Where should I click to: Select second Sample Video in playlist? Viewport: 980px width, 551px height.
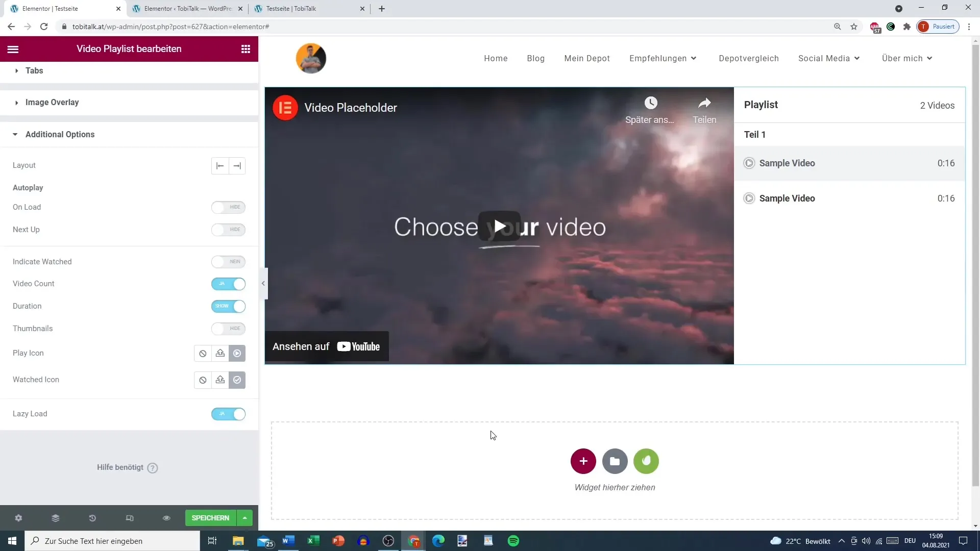849,198
